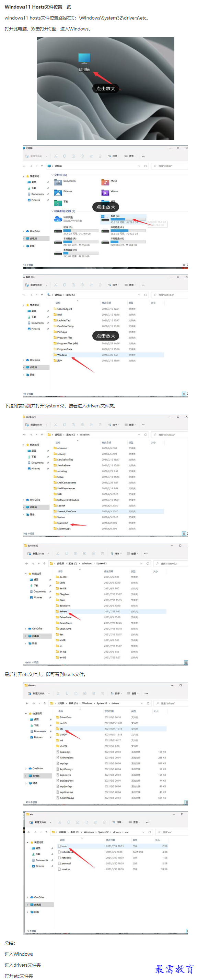197x980 pixels.
Task: Click System32 breadcrumb in the drivers window
Action: pos(102,703)
